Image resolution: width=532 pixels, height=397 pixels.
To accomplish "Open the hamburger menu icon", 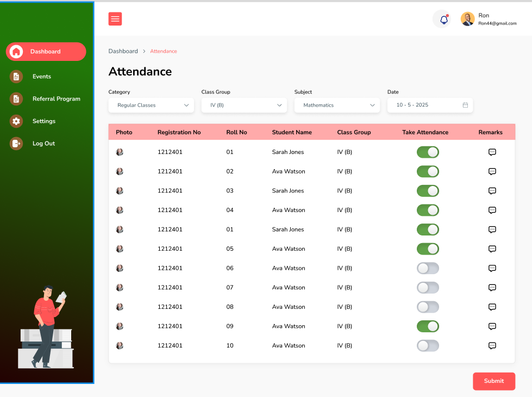I will pyautogui.click(x=115, y=18).
